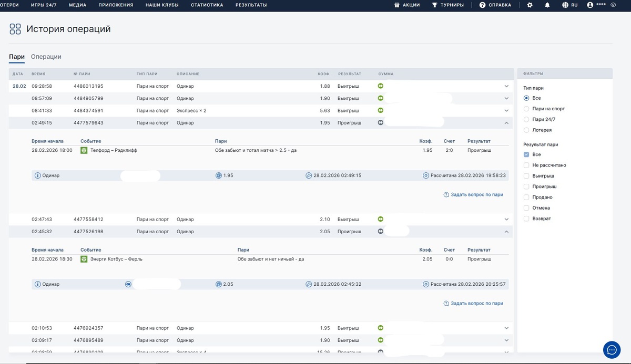Click the История операций grid icon
The image size is (631, 364).
pos(15,29)
